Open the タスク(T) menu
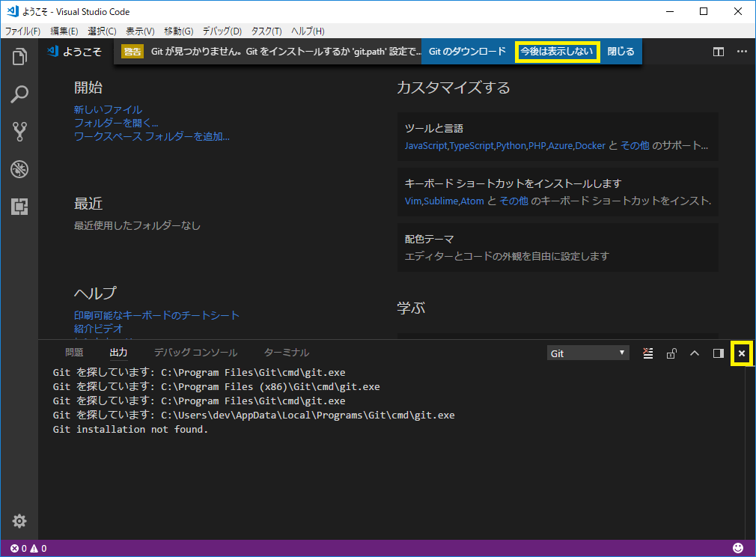Image resolution: width=756 pixels, height=557 pixels. (x=266, y=31)
